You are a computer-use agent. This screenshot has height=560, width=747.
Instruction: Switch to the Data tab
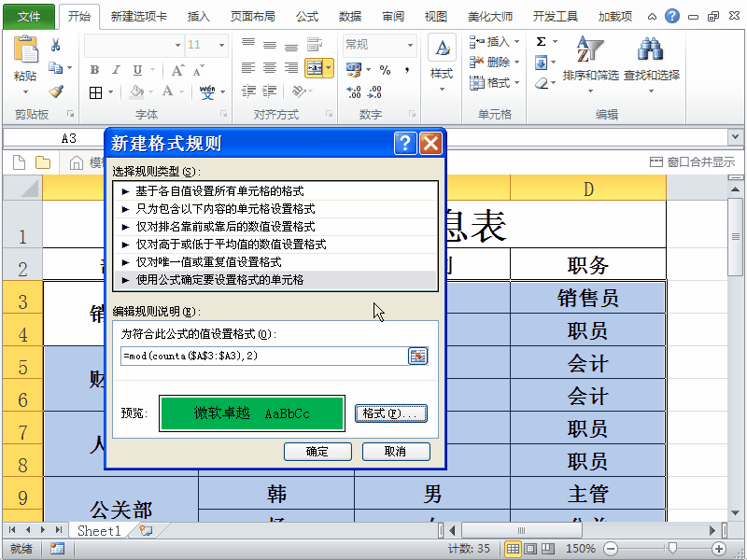(349, 17)
